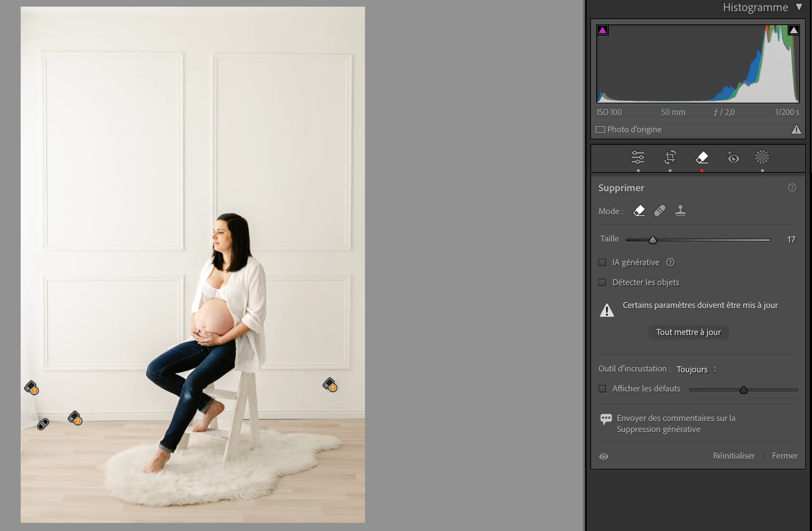
Task: Select the Red Eye correction tool
Action: pos(733,158)
